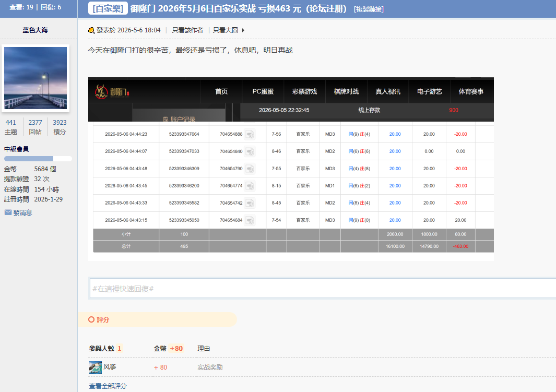
Task: Click the 中級會員 rank label
Action: pos(16,149)
